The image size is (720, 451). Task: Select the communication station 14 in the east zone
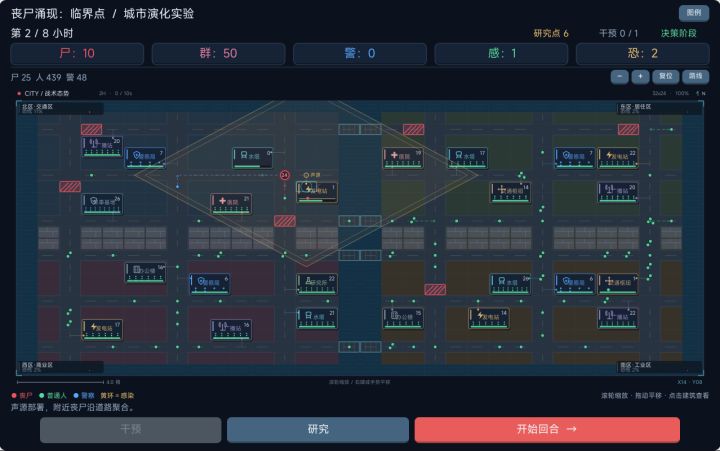pos(510,192)
